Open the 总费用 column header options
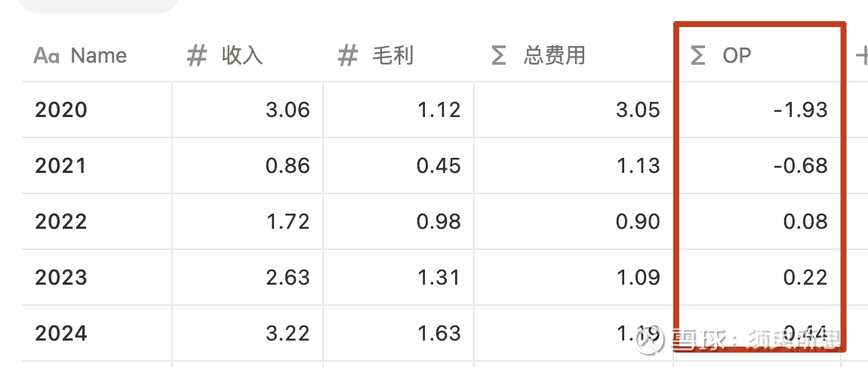This screenshot has width=868, height=367. point(574,55)
